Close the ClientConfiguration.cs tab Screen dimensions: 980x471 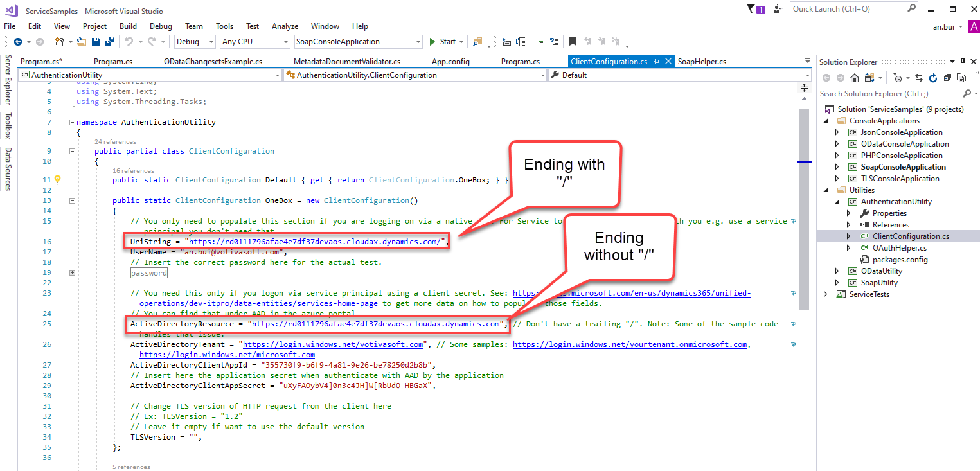668,61
